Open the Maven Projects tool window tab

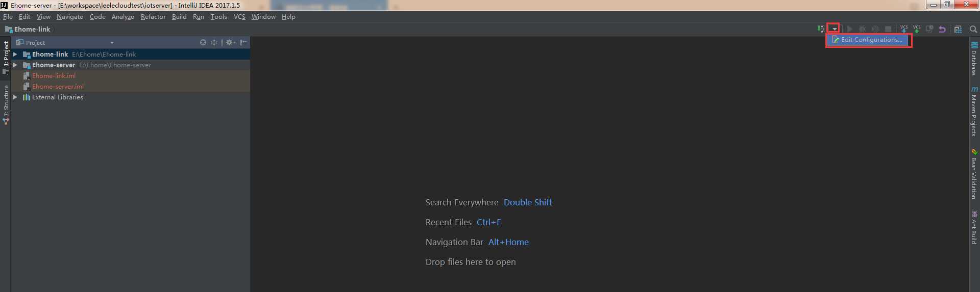(974, 111)
